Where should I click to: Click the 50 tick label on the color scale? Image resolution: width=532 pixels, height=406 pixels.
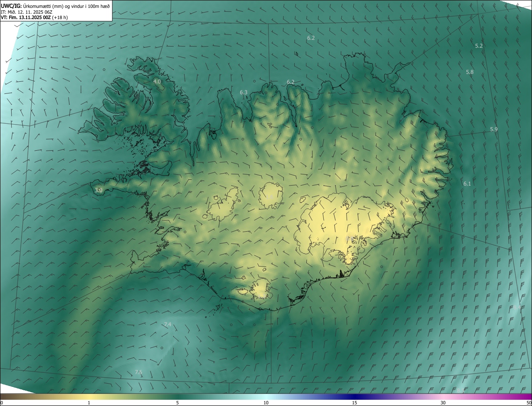pos(529,403)
